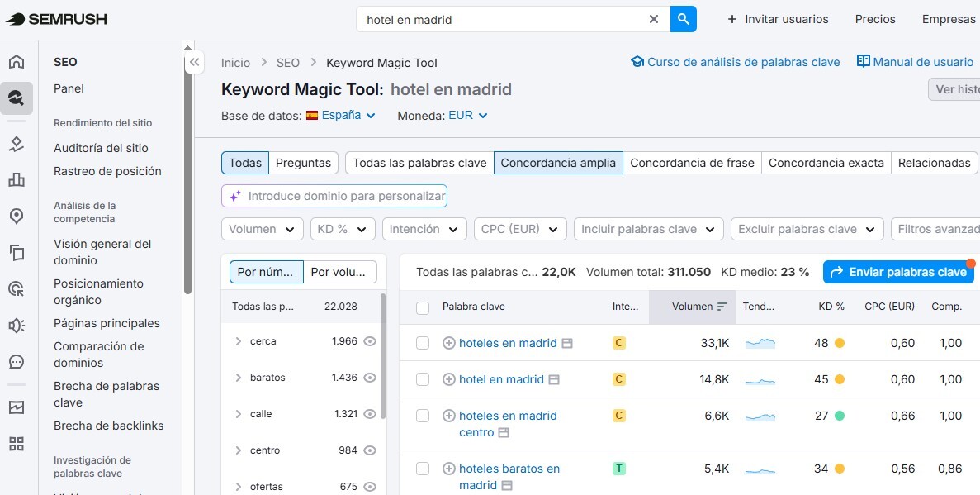Open Curso de análisis de palabras clave link

(736, 62)
